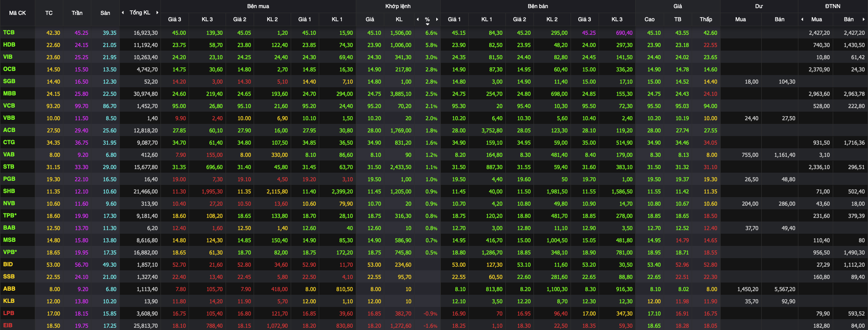Click ACB sell volume 3,752,80
868x330 pixels.
(492, 131)
